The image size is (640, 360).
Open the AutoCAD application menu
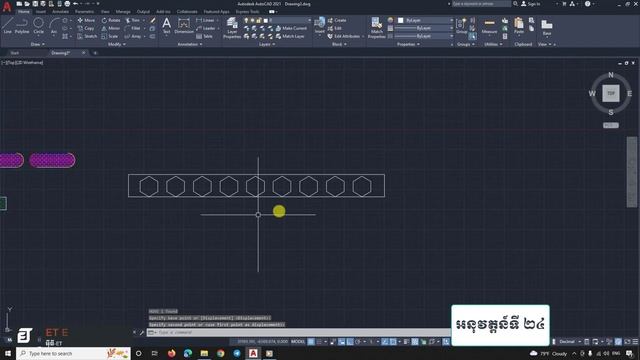coord(7,6)
